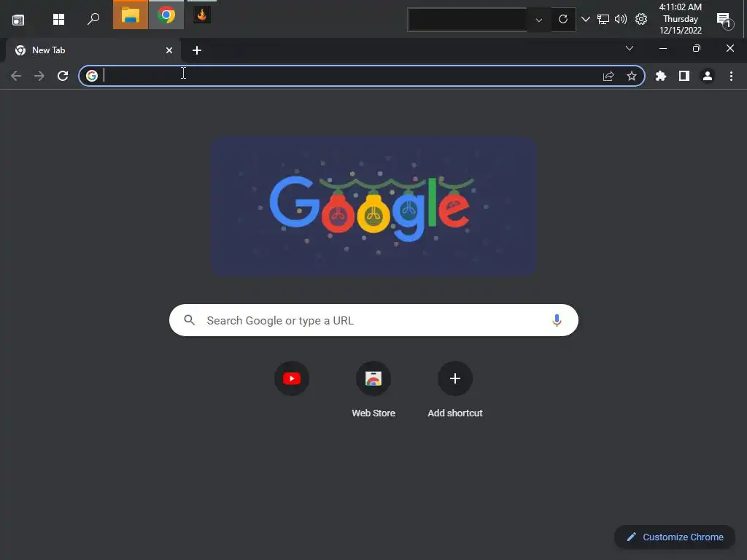
Task: Open network status icon in tray
Action: pos(603,19)
